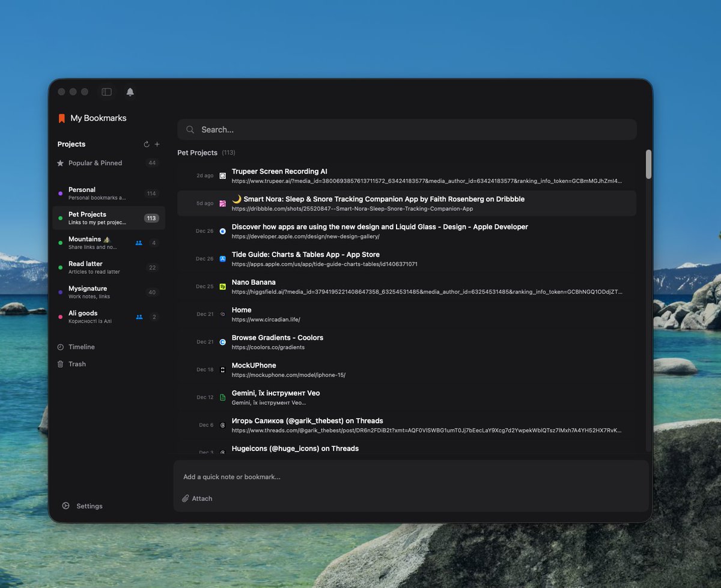Click the Home circadian.life title
The image size is (721, 588).
pos(242,310)
